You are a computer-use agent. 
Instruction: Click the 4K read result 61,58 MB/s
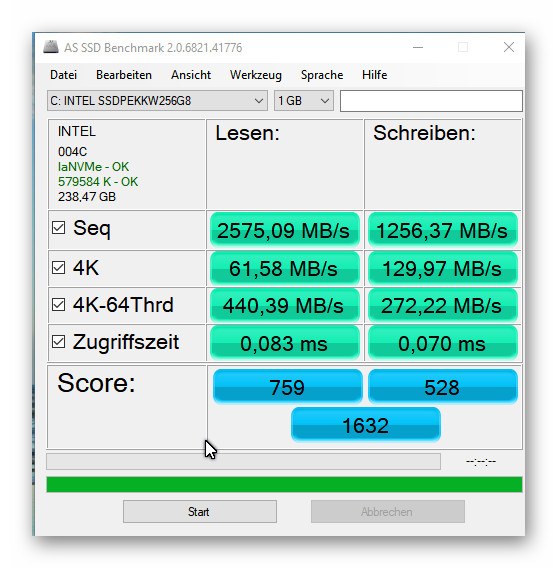click(285, 268)
